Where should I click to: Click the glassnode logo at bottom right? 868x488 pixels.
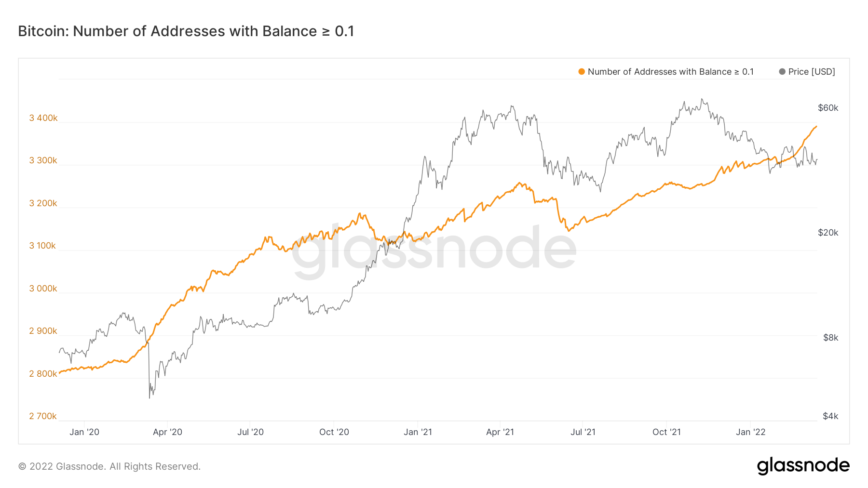click(803, 466)
